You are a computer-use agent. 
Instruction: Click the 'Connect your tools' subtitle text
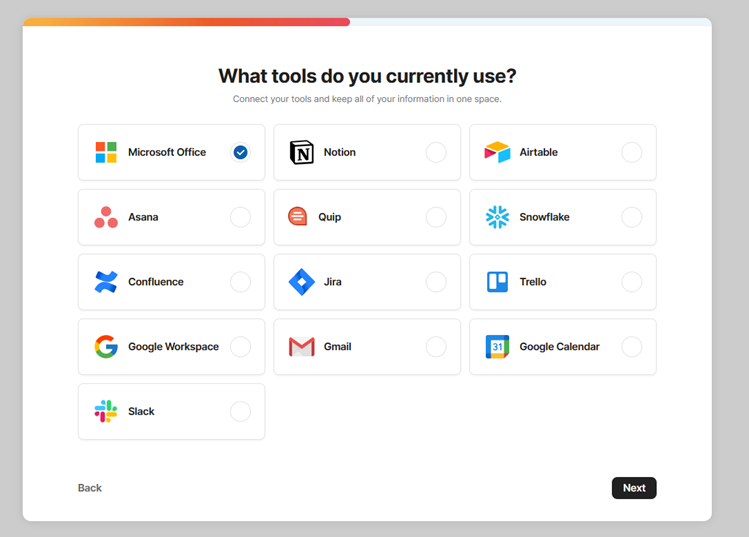(x=367, y=99)
